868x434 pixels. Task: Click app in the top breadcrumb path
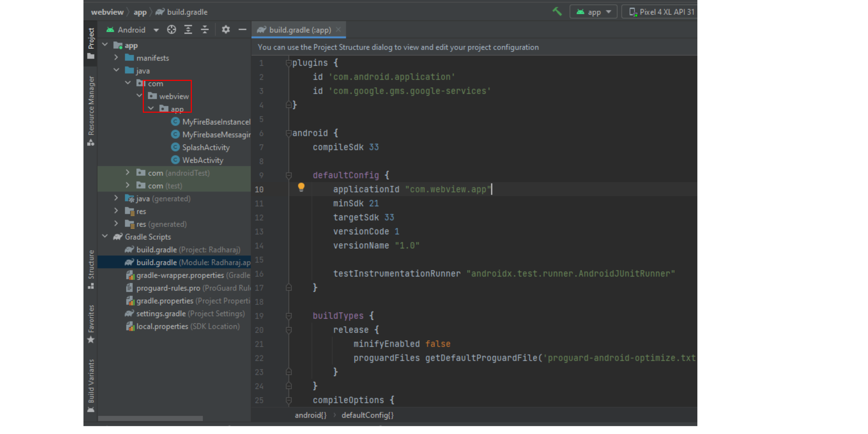[x=140, y=12]
